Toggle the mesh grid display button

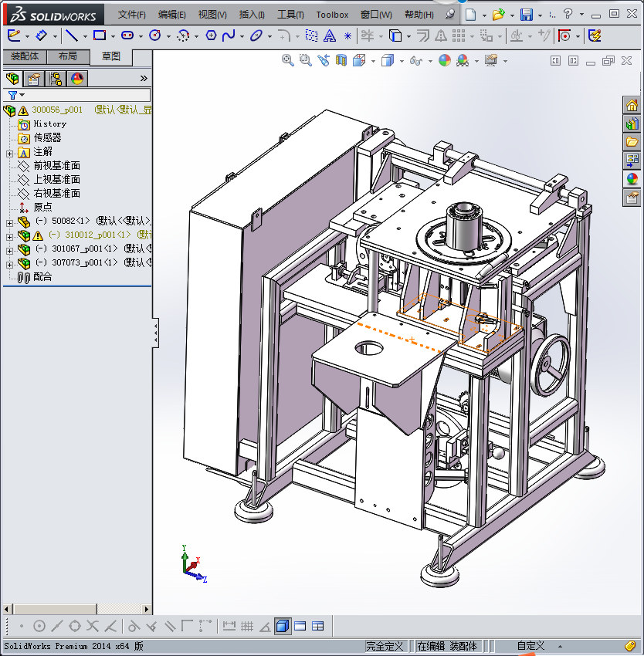pos(247,626)
